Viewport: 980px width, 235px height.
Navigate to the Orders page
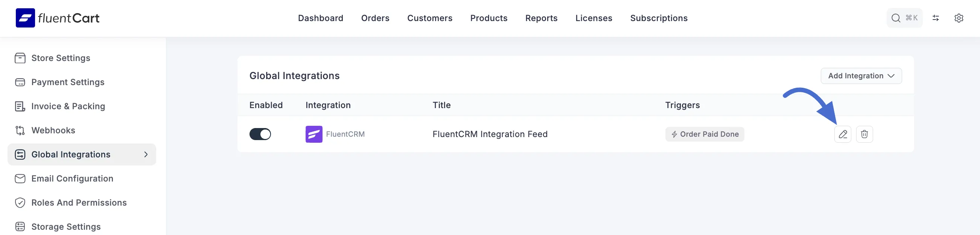[x=375, y=18]
